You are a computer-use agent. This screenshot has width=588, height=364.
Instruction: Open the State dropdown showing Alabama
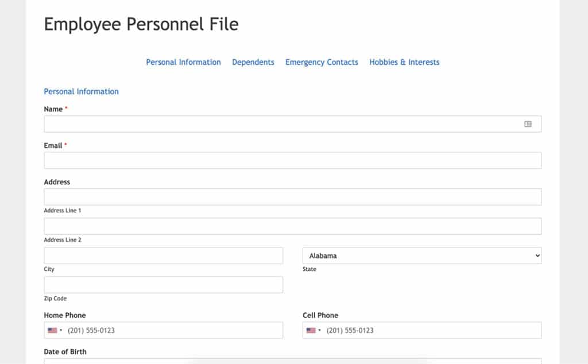pyautogui.click(x=422, y=255)
